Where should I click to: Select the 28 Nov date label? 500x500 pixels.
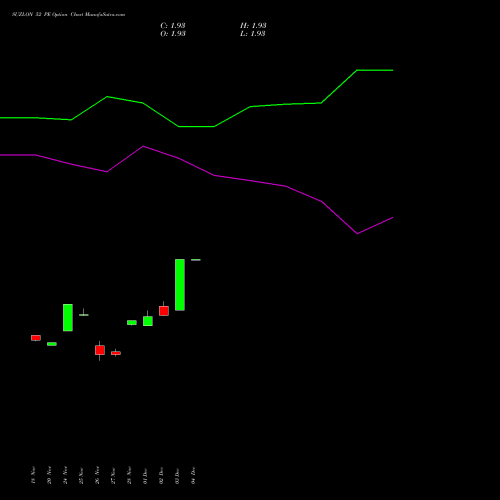click(x=129, y=475)
